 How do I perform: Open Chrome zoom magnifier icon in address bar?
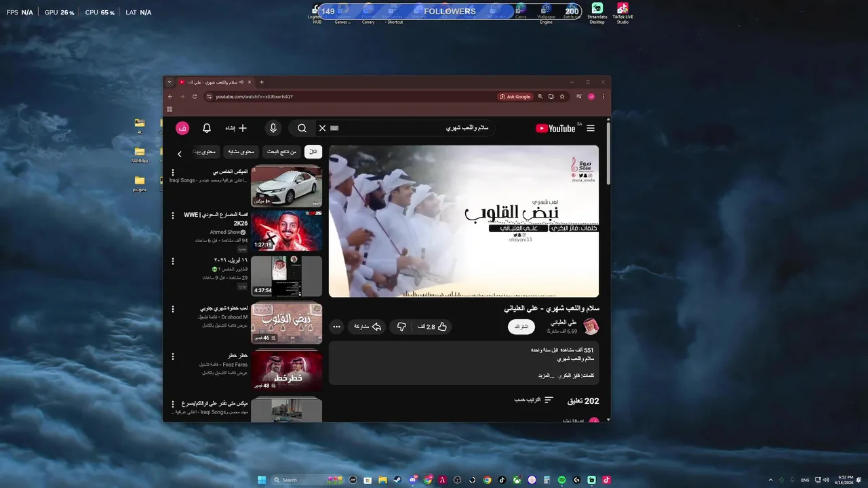pos(540,97)
